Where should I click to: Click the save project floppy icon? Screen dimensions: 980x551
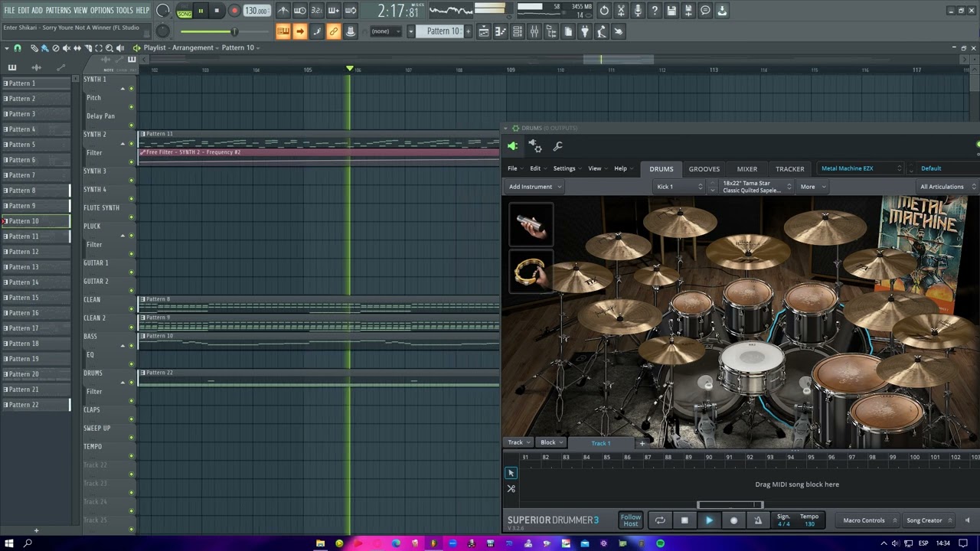[671, 11]
